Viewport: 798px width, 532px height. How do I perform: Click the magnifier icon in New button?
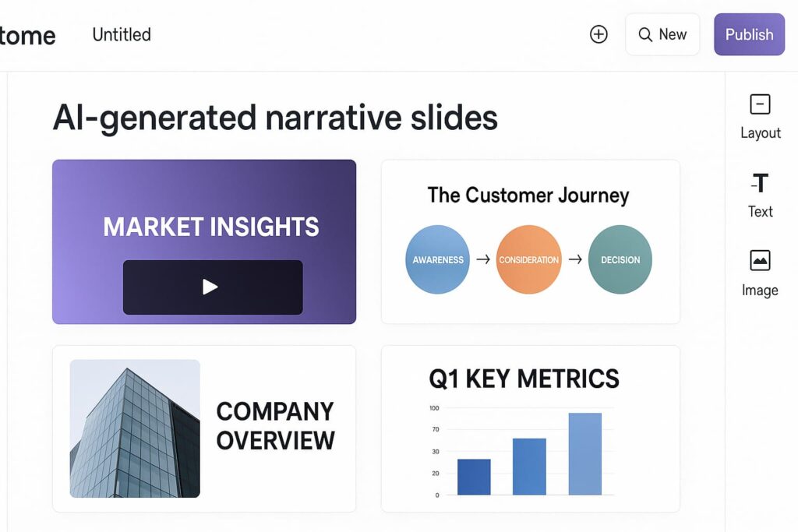645,35
